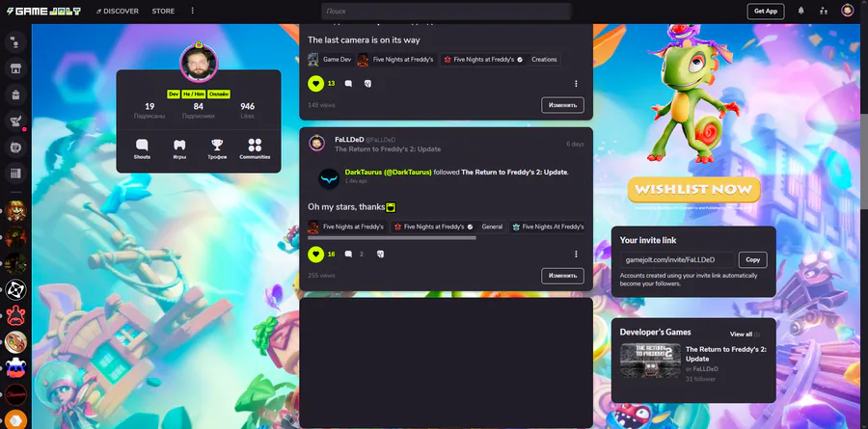
Task: Toggle the like heart showing 13
Action: [x=315, y=84]
